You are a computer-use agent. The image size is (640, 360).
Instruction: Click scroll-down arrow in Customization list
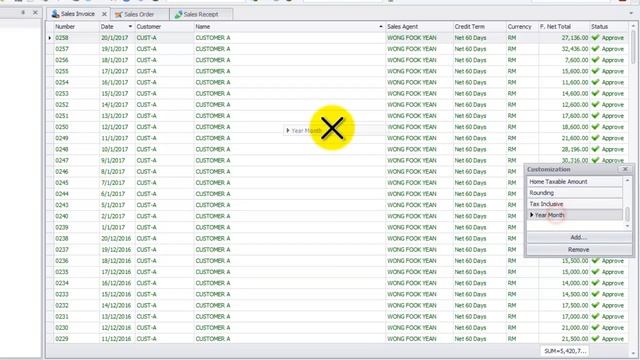627,226
